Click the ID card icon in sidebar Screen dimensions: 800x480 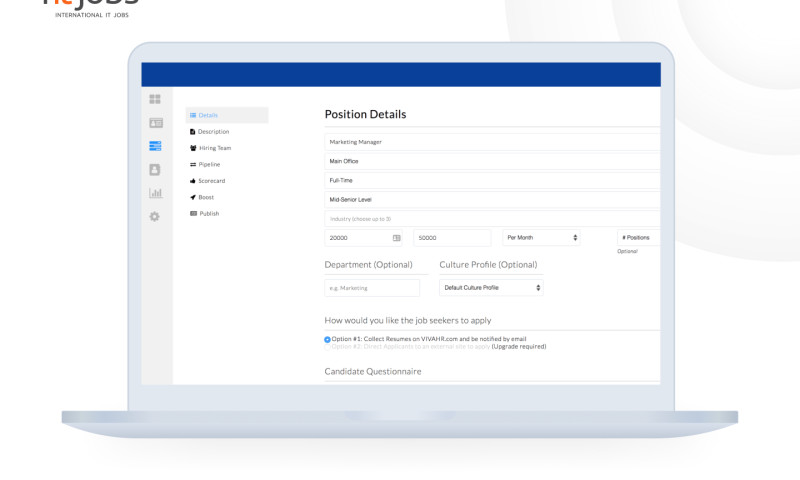coord(156,123)
